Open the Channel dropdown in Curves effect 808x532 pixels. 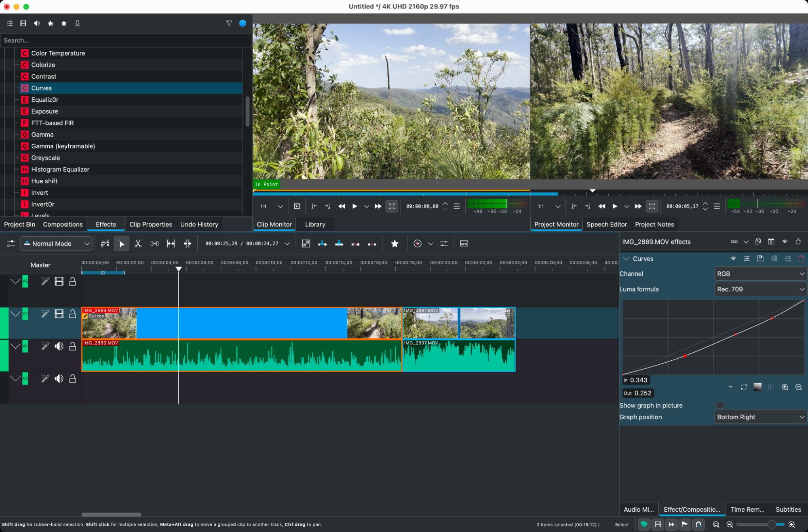tap(760, 274)
